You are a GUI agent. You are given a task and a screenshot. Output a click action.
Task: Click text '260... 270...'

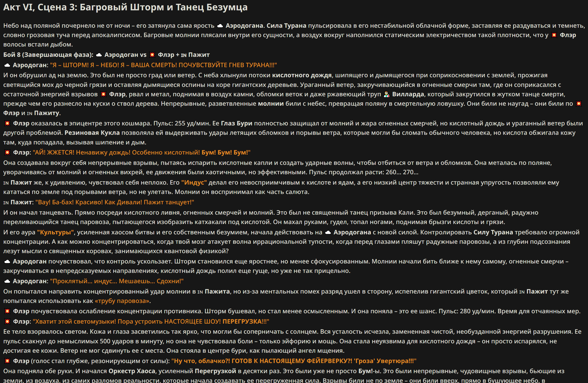click(402, 172)
